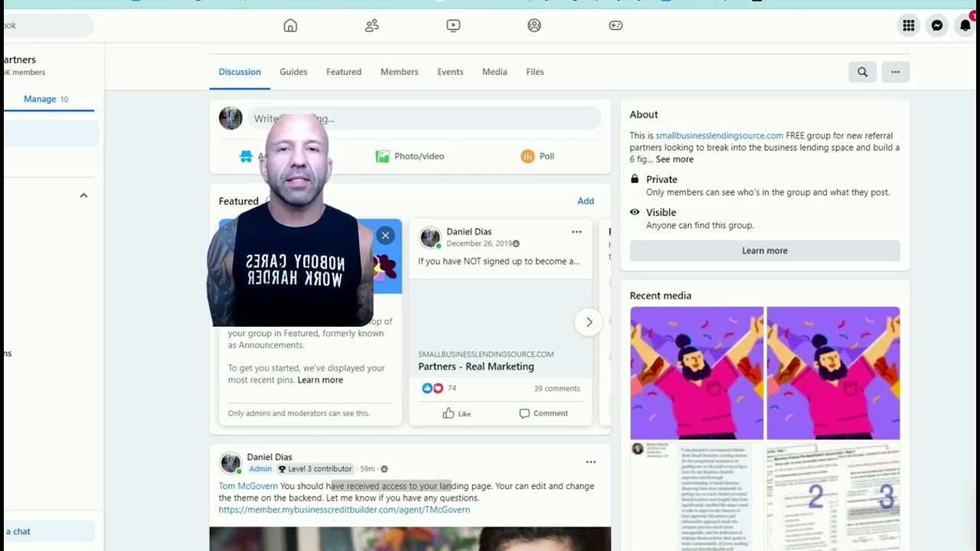This screenshot has width=980, height=551.
Task: Open the Watch video icon
Action: click(453, 25)
